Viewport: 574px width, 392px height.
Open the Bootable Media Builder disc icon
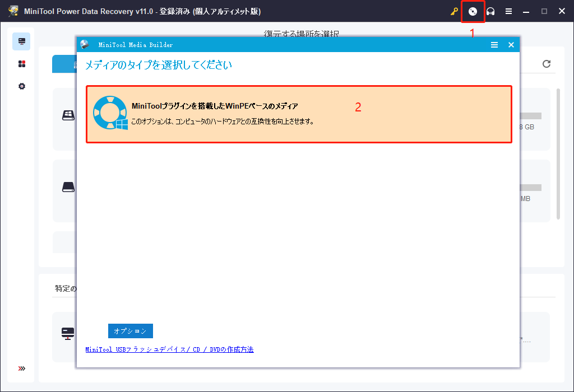472,11
